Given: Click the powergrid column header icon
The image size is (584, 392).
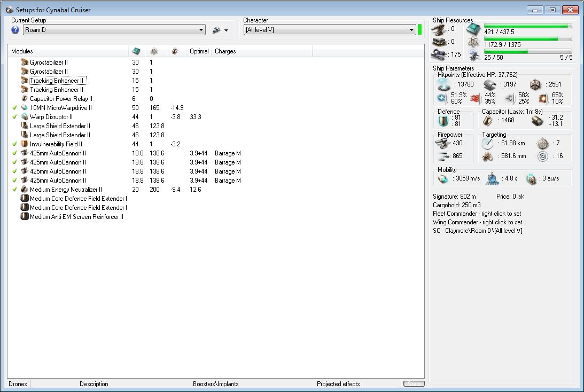Looking at the screenshot, I should coord(154,51).
